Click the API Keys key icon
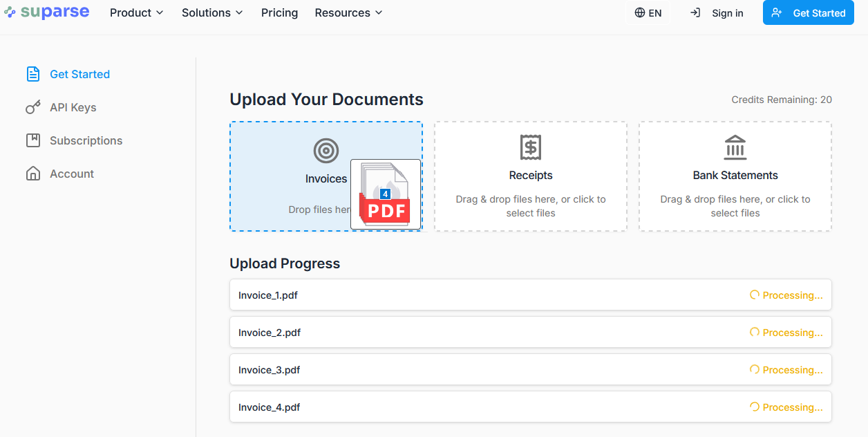 tap(33, 107)
